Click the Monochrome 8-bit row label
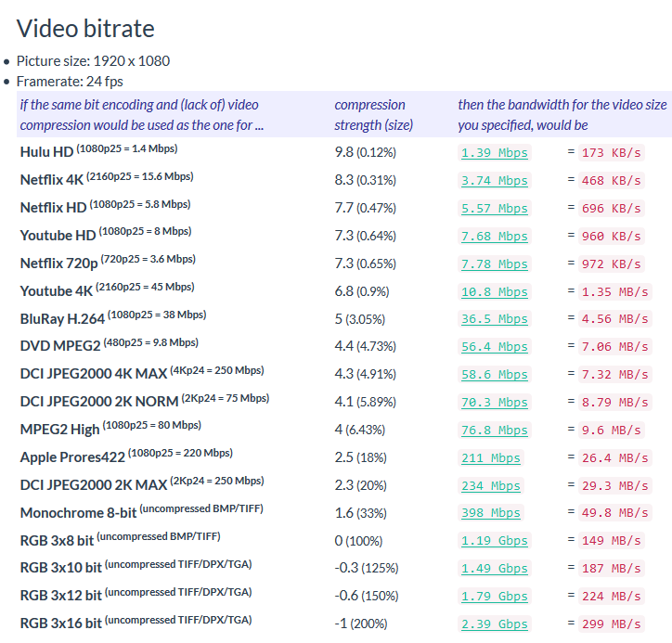Viewport: 672px width, 643px height. pos(78,514)
